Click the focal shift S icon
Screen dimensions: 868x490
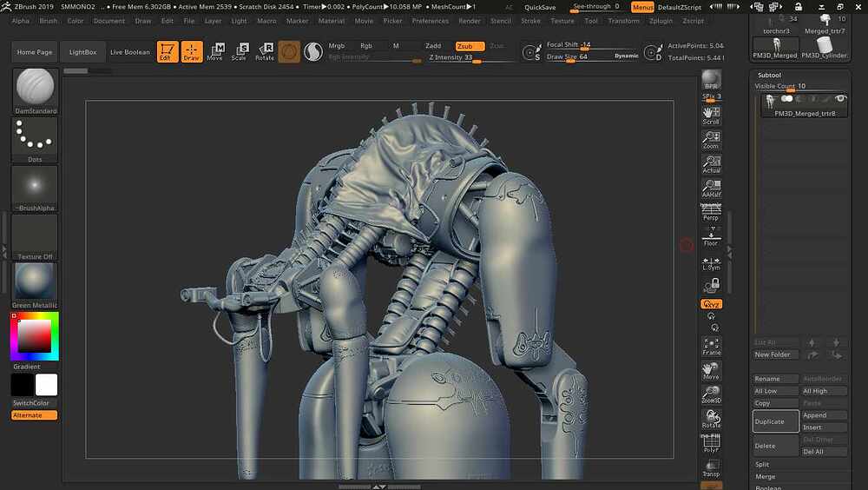point(531,52)
